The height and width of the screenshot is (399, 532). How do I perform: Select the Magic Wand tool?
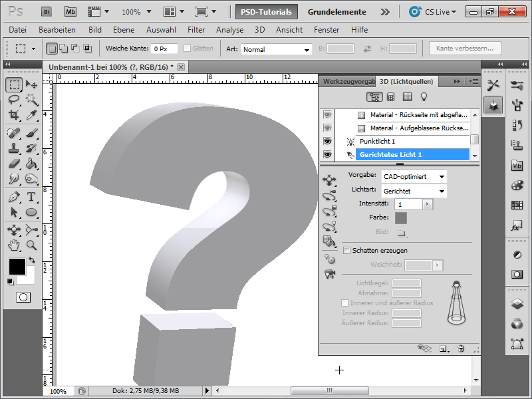pos(31,100)
